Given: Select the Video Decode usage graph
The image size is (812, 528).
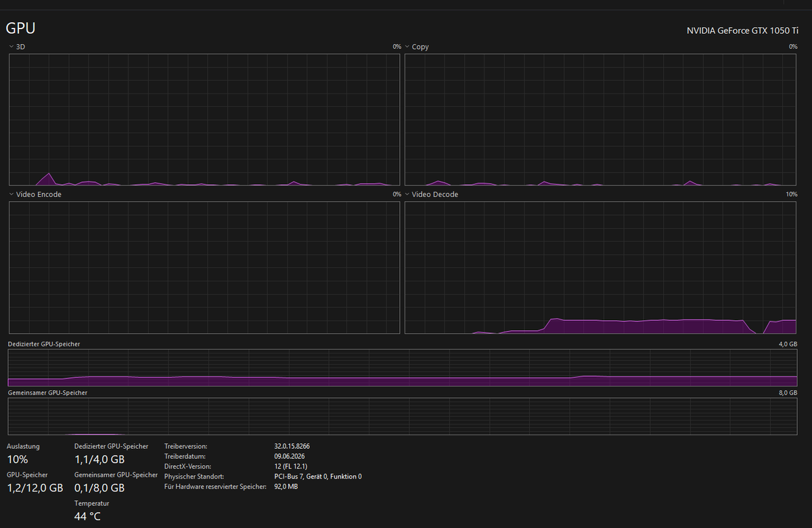Looking at the screenshot, I should 601,267.
